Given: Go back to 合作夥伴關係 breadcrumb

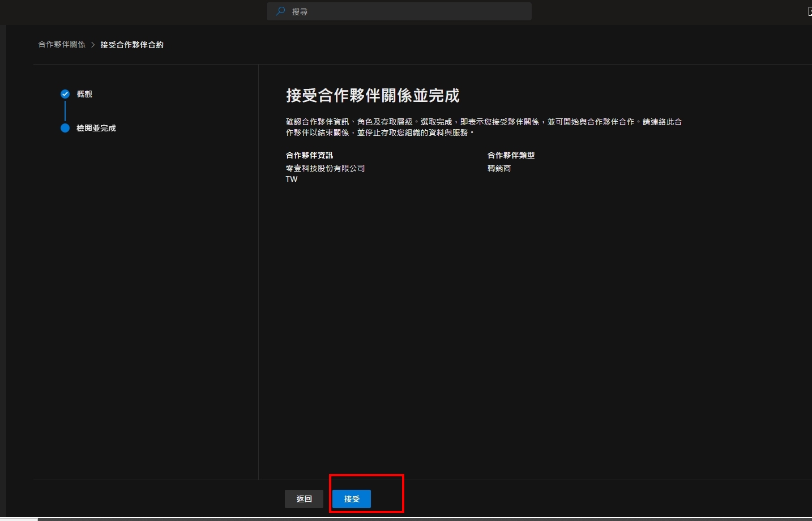Looking at the screenshot, I should (62, 44).
